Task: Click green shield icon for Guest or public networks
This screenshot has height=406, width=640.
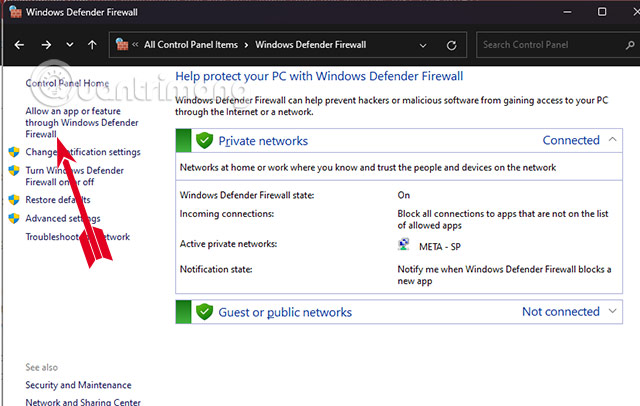Action: (x=204, y=312)
